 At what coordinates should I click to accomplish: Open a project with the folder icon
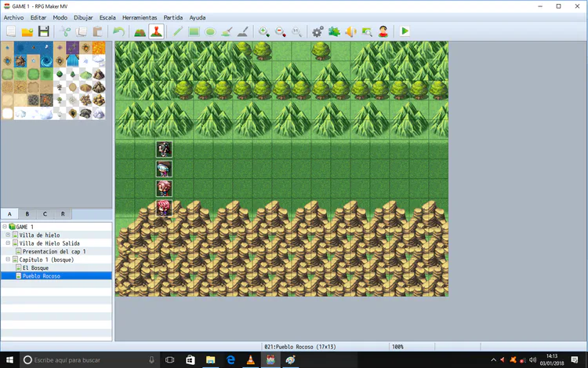(27, 31)
